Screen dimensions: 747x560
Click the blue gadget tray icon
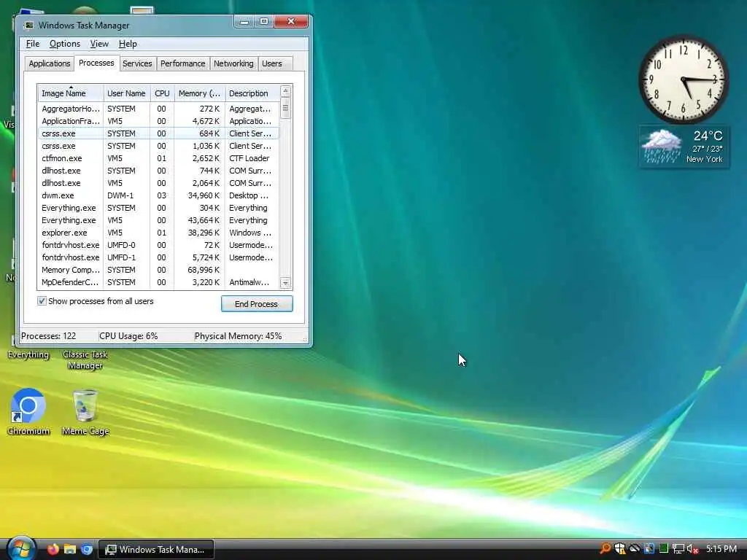click(x=649, y=549)
